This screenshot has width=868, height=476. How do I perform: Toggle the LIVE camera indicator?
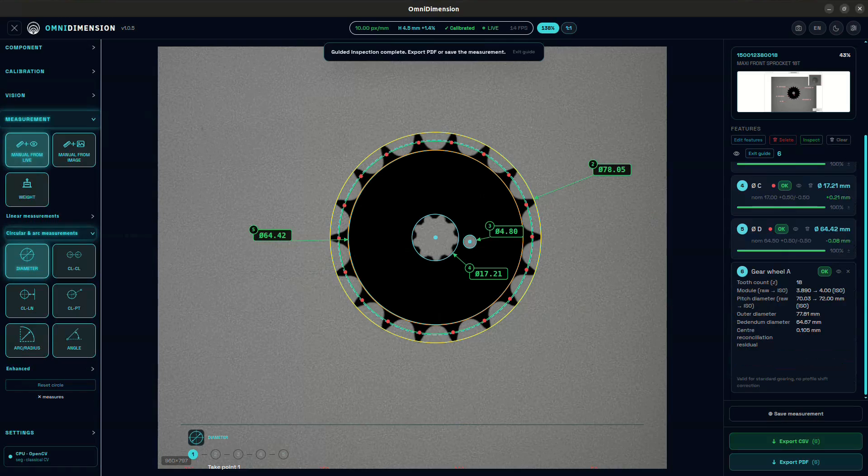click(491, 28)
